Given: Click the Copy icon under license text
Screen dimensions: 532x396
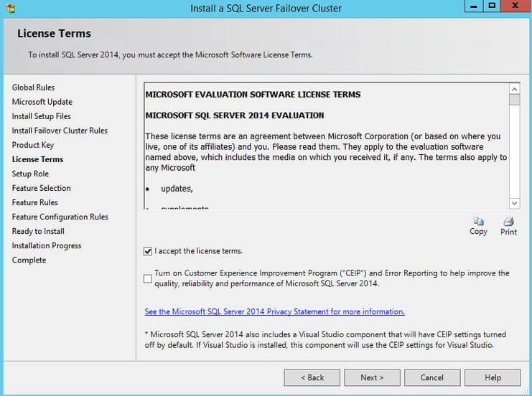Looking at the screenshot, I should [478, 222].
